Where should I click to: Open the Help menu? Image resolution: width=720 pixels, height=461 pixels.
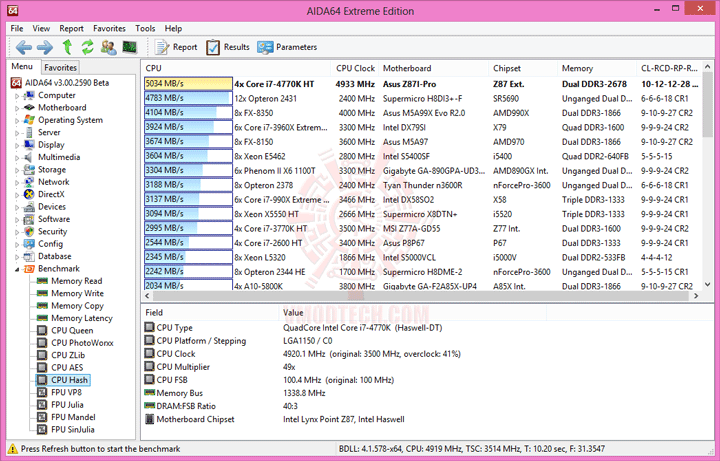click(x=173, y=28)
